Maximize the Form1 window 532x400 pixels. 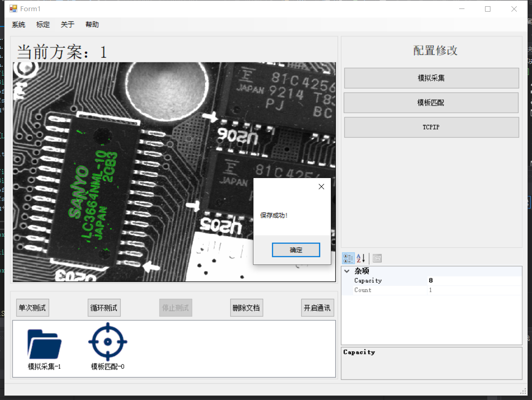coord(488,9)
